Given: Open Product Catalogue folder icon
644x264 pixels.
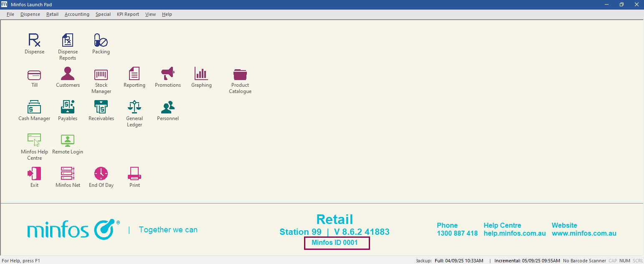Looking at the screenshot, I should pyautogui.click(x=240, y=74).
